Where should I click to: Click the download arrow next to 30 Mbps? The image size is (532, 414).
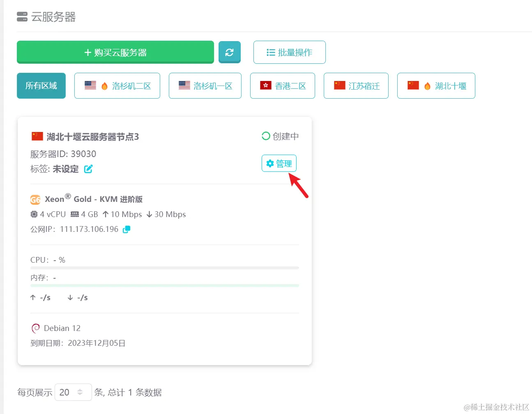pos(150,214)
